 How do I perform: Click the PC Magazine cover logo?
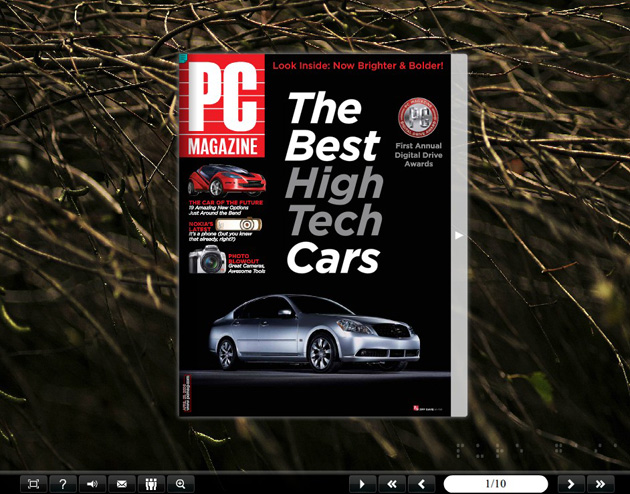[x=222, y=106]
